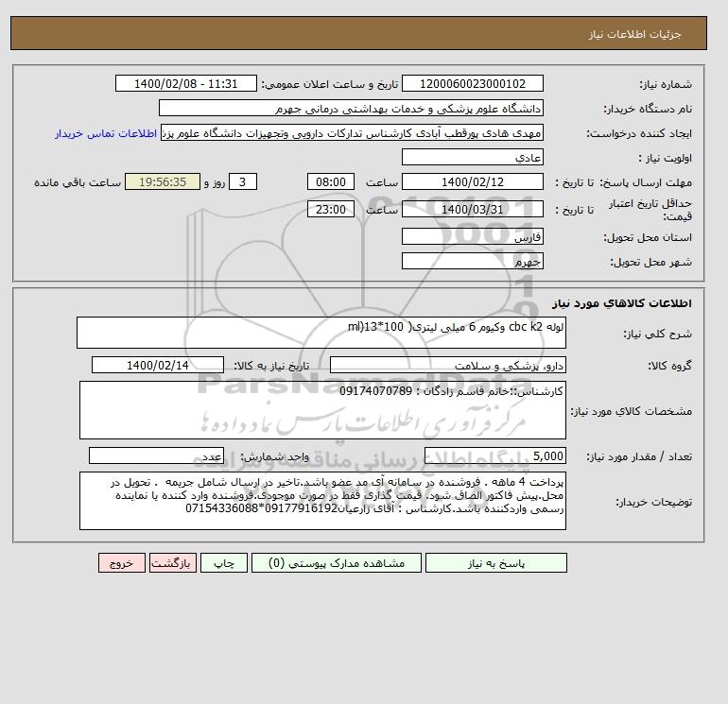Click the پاسخ به نیاز button
Screen dimensions: 728x704
point(495,563)
